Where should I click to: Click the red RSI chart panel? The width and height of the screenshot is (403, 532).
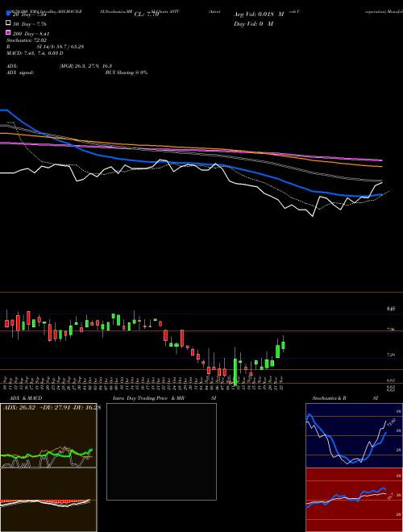coord(354,500)
